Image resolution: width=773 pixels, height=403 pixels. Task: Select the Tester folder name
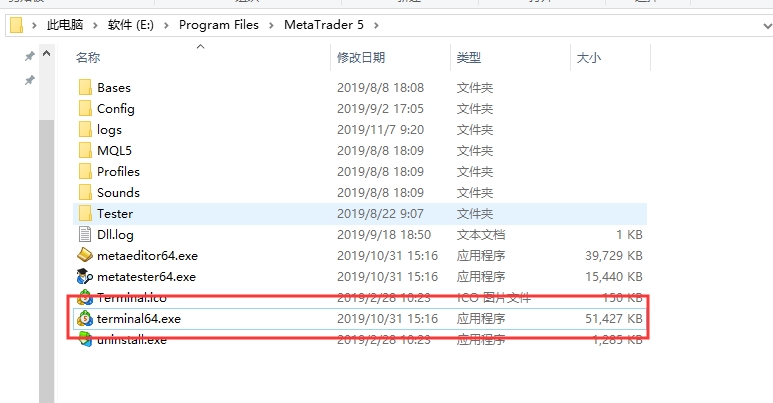pyautogui.click(x=115, y=214)
